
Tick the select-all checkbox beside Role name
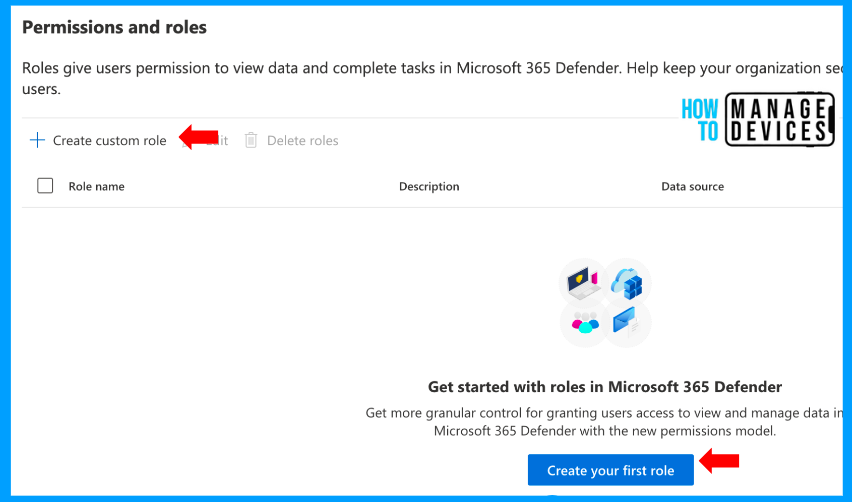(45, 186)
